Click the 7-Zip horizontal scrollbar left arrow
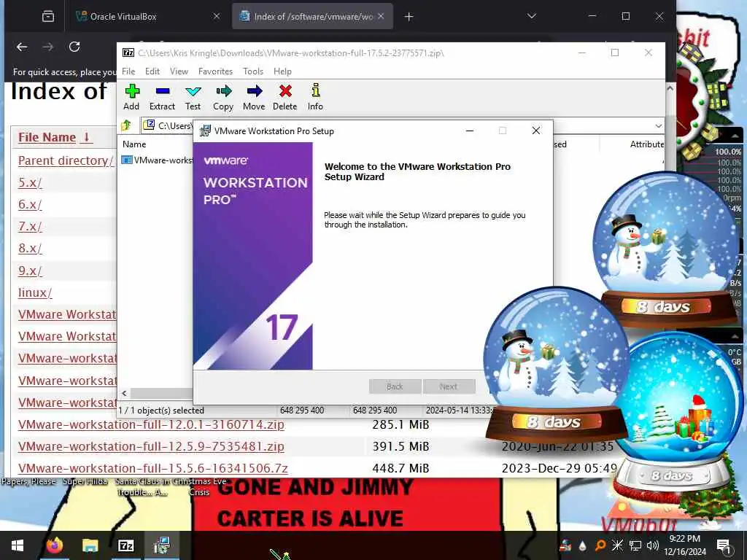Screen dimensions: 747x560 [x=124, y=393]
